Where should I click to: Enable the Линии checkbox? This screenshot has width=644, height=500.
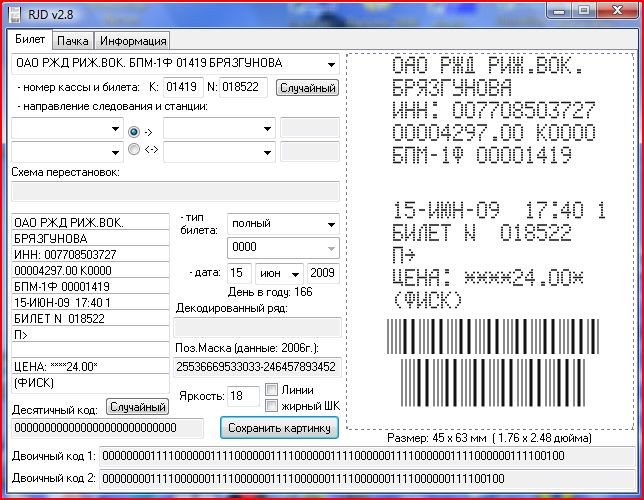coord(271,389)
